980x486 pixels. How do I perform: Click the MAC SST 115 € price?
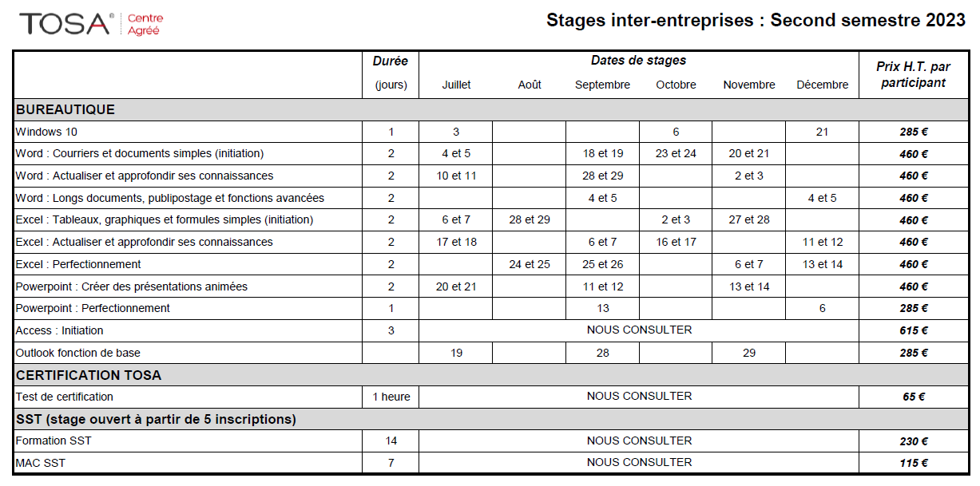[914, 463]
